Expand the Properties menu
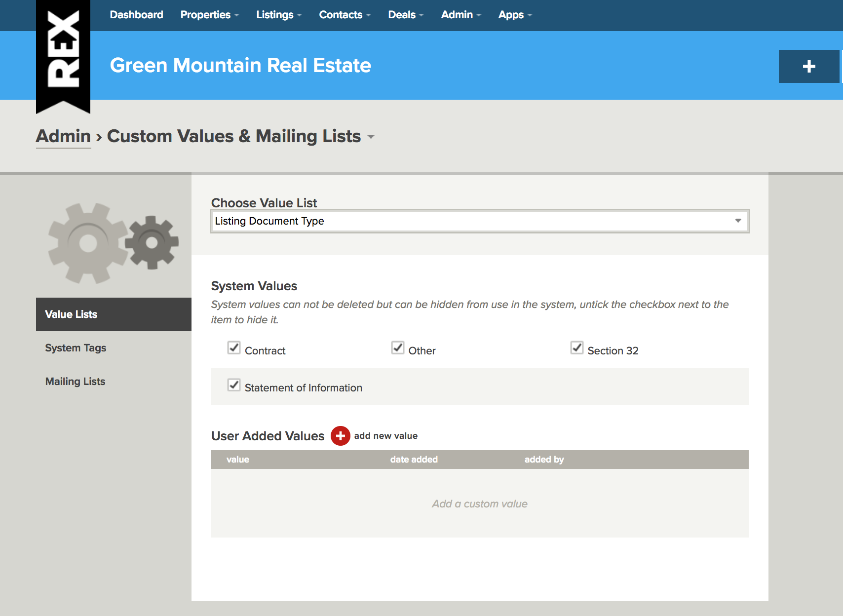This screenshot has height=616, width=843. [209, 15]
